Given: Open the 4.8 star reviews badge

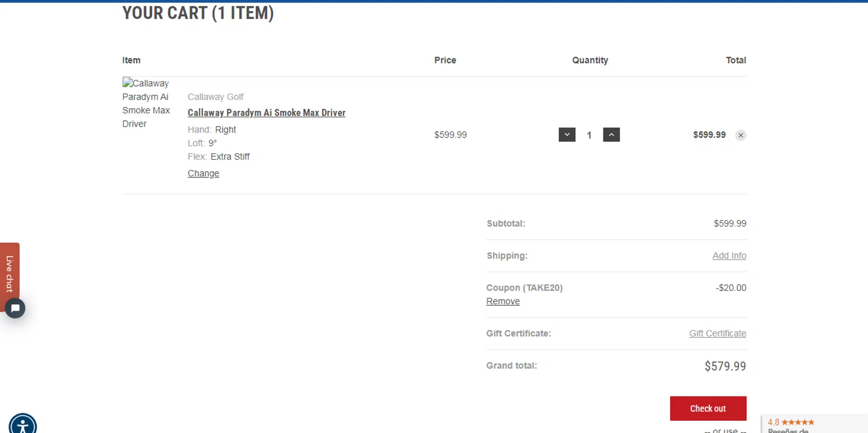Looking at the screenshot, I should [814, 425].
